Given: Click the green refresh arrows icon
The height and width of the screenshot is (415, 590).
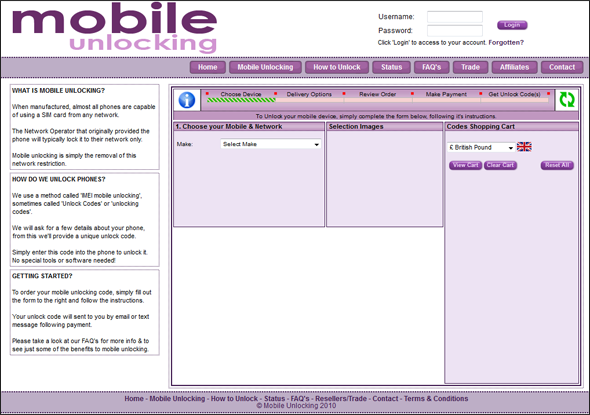Looking at the screenshot, I should (x=567, y=100).
